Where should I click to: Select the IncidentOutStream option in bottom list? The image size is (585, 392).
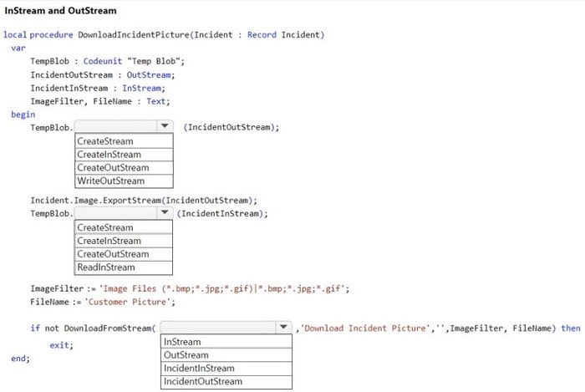click(x=203, y=381)
